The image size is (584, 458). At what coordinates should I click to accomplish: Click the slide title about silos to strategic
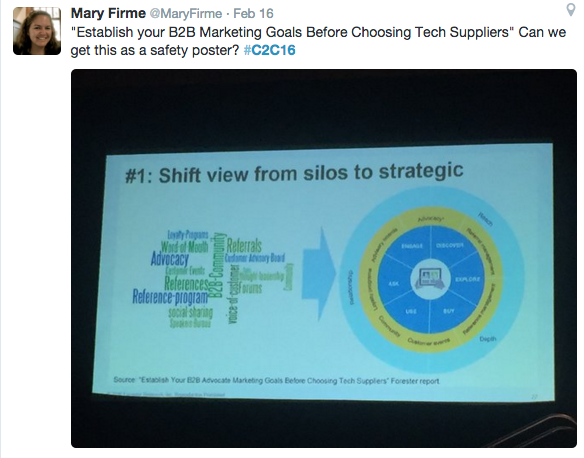click(294, 172)
